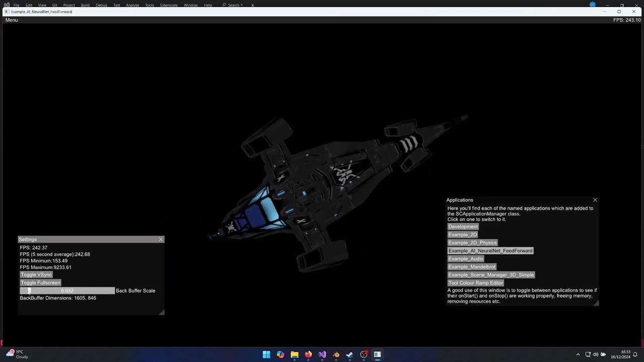644x362 pixels.
Task: Open the Git menu in Visual Studio
Action: (54, 5)
